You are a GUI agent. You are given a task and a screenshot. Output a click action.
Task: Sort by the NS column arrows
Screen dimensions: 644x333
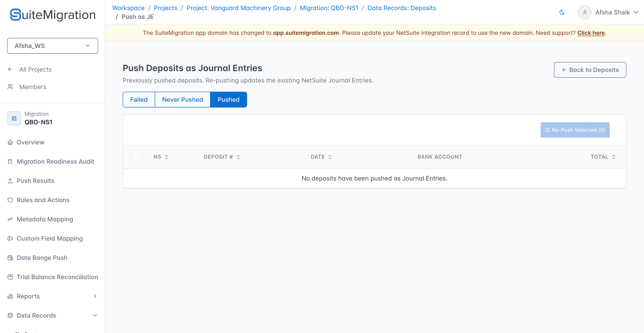tap(166, 157)
